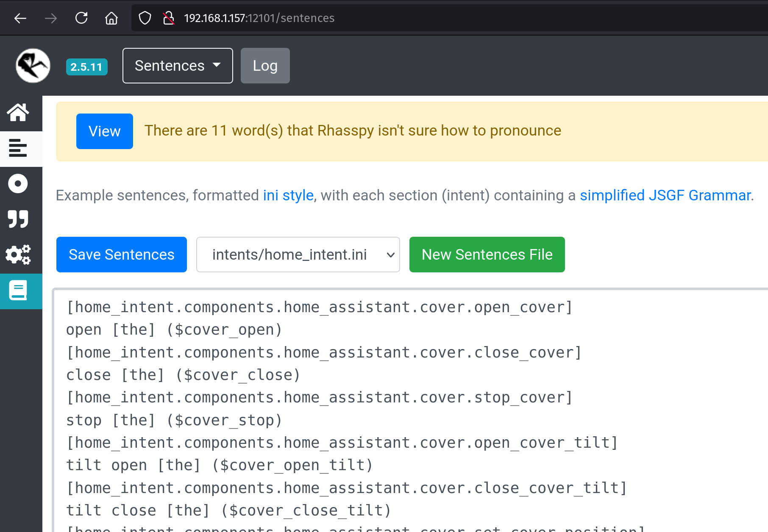Click the Save Sentences button
The image size is (768, 532).
tap(121, 255)
